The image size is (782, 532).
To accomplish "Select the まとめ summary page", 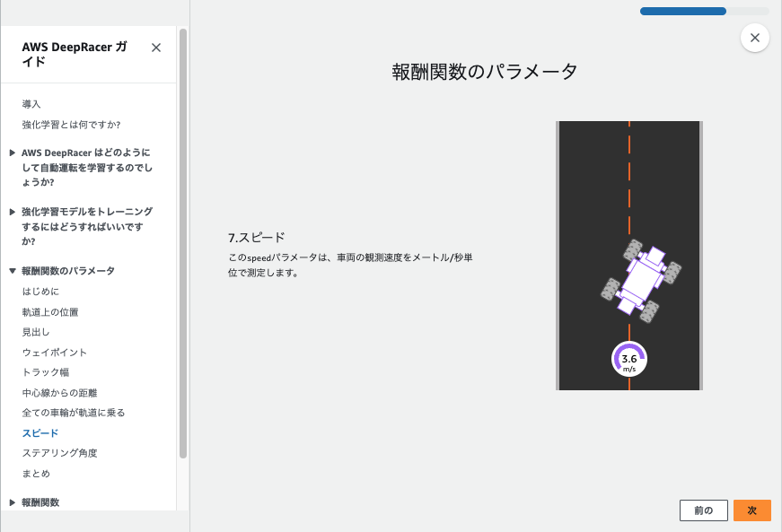I will [34, 473].
